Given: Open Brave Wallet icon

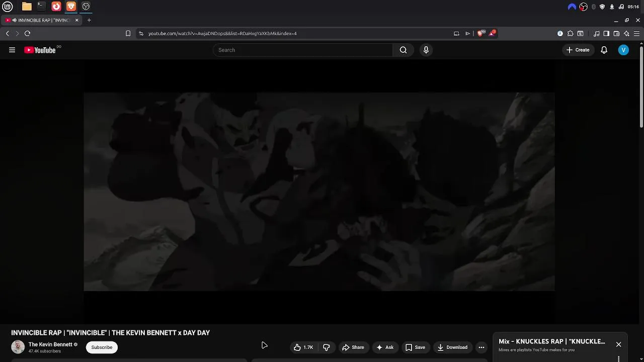Looking at the screenshot, I should click(616, 33).
